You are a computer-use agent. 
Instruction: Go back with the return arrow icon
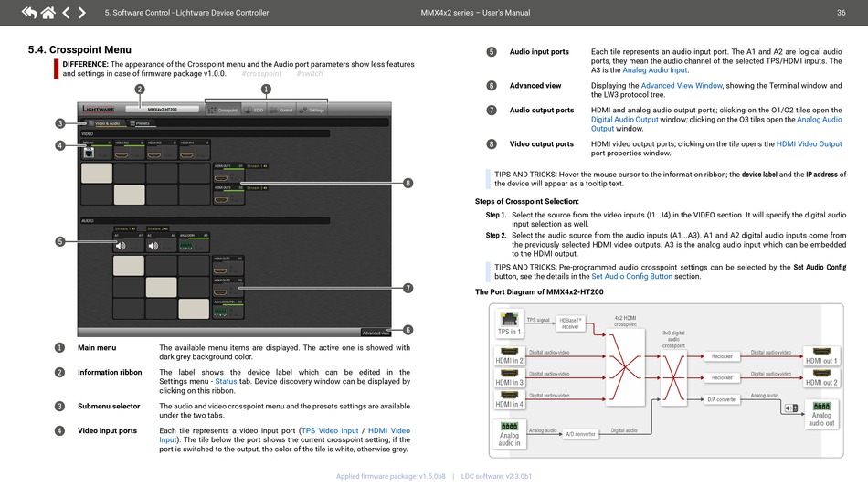point(29,12)
